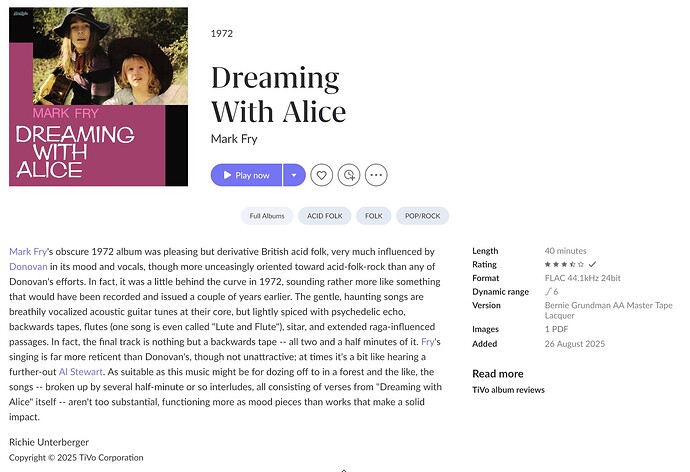Screen dimensions: 690x472
Task: Open the Play now dropdown arrow
Action: 293,175
